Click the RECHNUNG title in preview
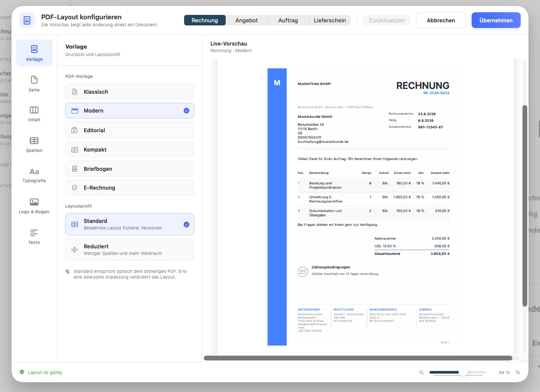This screenshot has width=540, height=392. pyautogui.click(x=423, y=85)
